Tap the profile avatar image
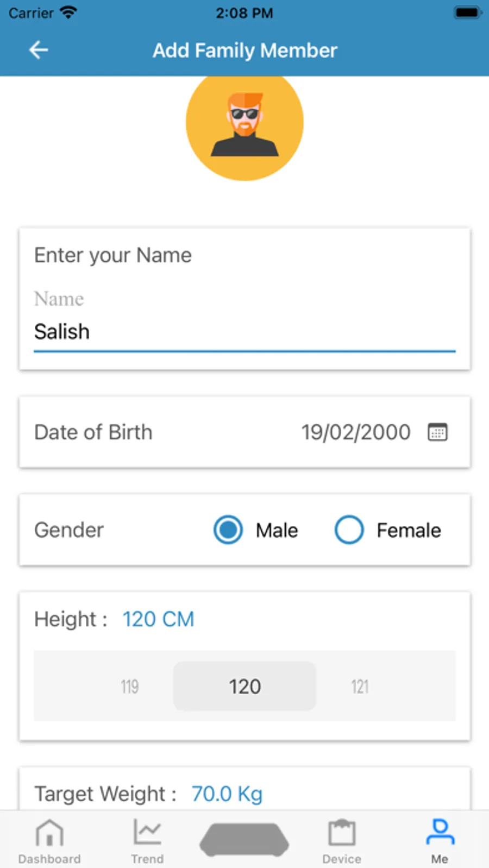489x868 pixels. click(x=244, y=124)
